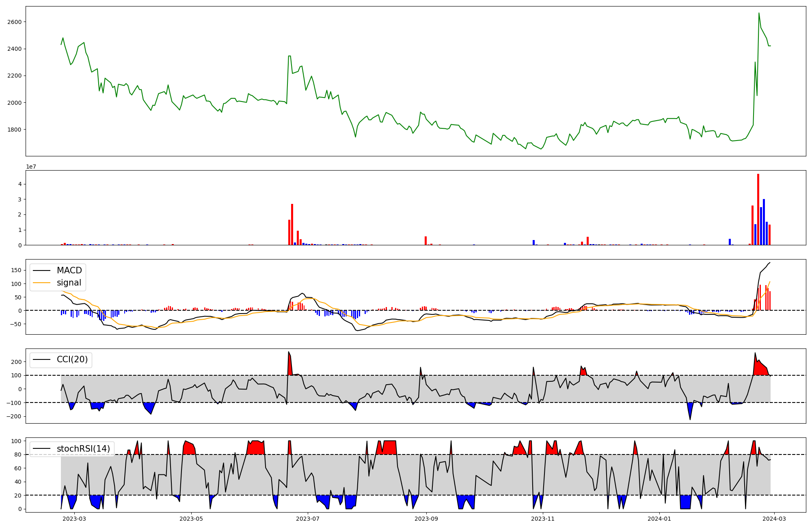Click the signal legend entry
Image resolution: width=812 pixels, height=528 pixels.
pyautogui.click(x=69, y=283)
